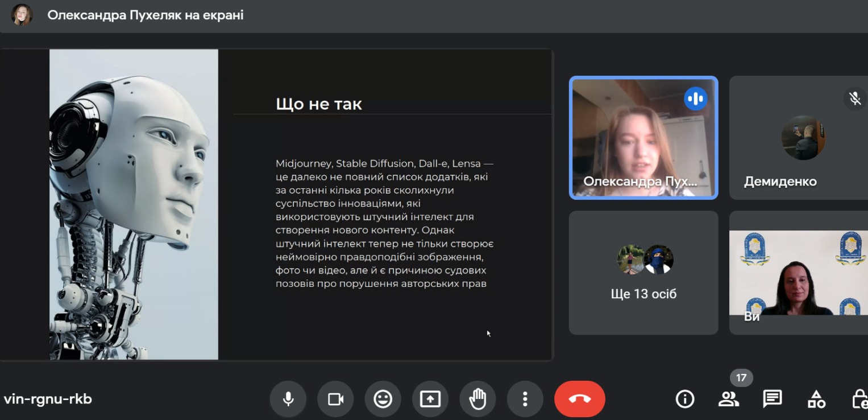Mute the microphone in the bottom bar
The image size is (868, 420).
[x=288, y=399]
